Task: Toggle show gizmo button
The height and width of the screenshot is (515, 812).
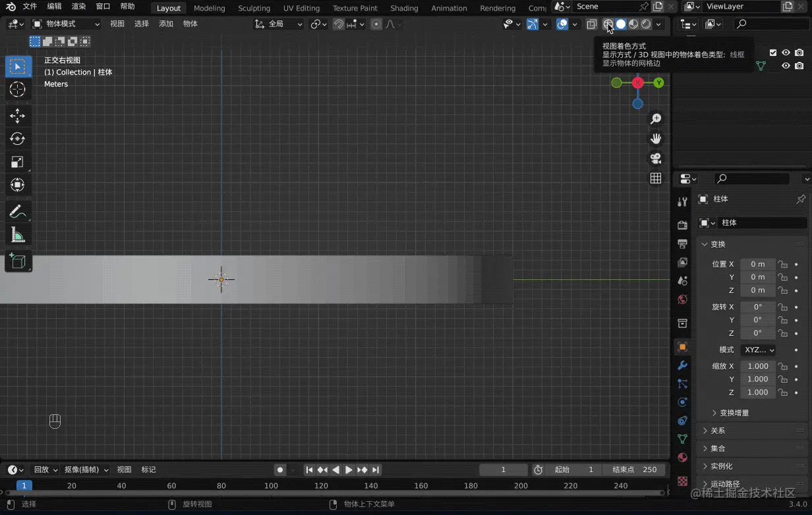Action: [533, 24]
